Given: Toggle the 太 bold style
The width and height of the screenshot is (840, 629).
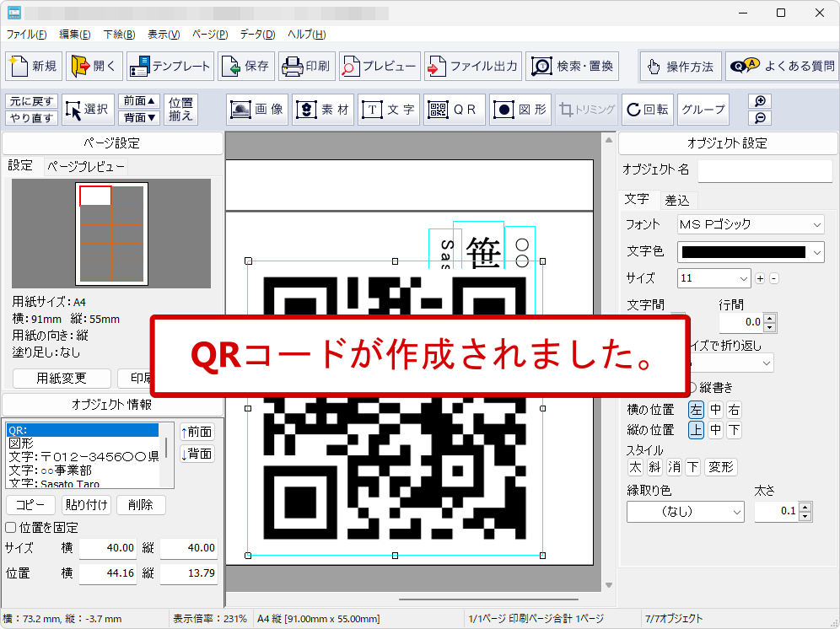Looking at the screenshot, I should click(635, 467).
